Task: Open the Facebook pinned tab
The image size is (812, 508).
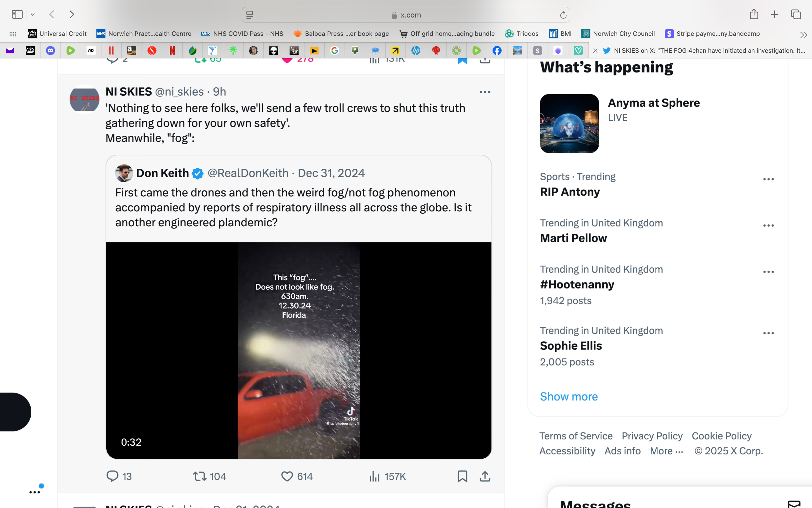Action: pyautogui.click(x=497, y=51)
